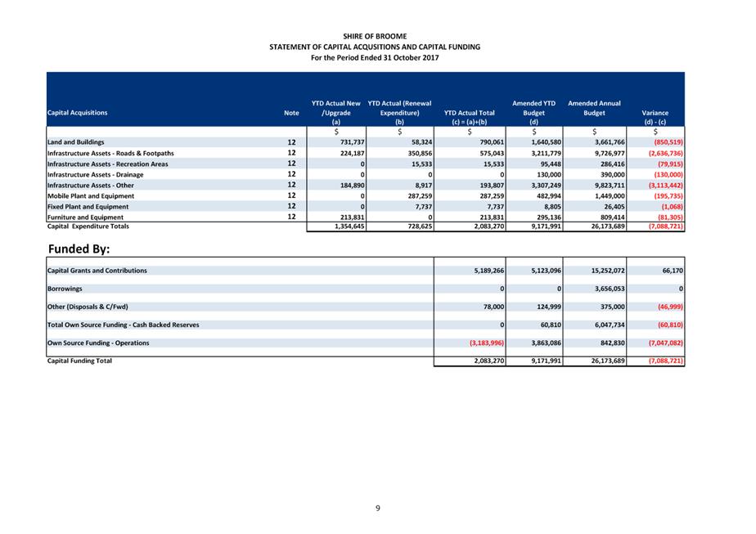The image size is (756, 534).
Task: Click red value (3,183,996) for Operations
Action: (487, 343)
